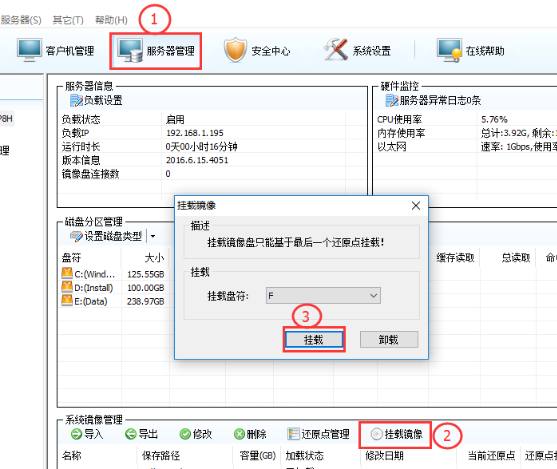Screen dimensions: 557x469
Task: Open 其它(T) menu
Action: (68, 20)
